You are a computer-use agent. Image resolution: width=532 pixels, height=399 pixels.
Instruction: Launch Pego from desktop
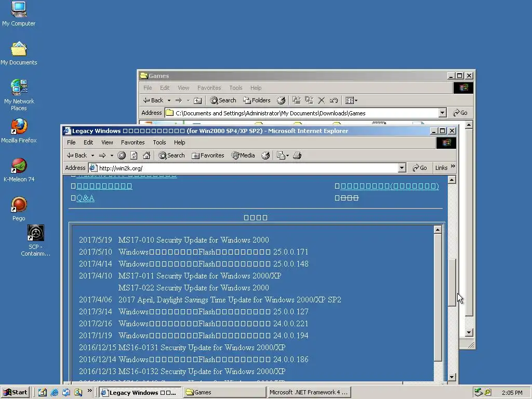tap(19, 209)
